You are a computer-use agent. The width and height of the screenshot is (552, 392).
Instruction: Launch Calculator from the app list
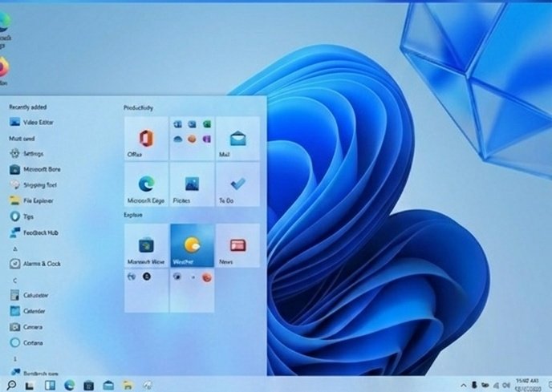coord(29,295)
